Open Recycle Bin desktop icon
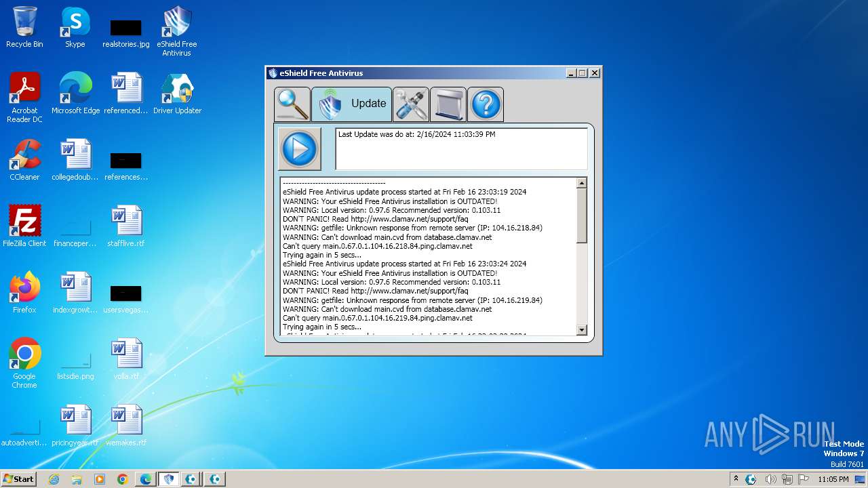 (x=24, y=28)
